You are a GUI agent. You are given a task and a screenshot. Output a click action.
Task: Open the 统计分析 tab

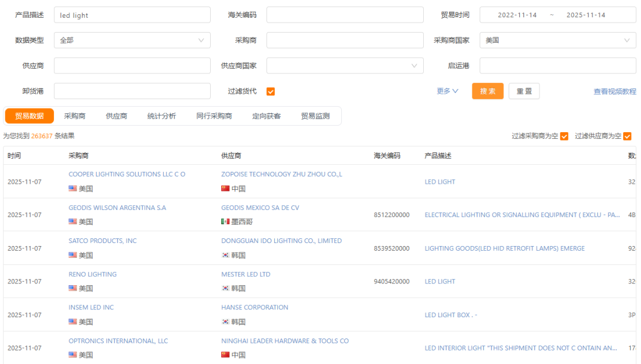click(161, 116)
